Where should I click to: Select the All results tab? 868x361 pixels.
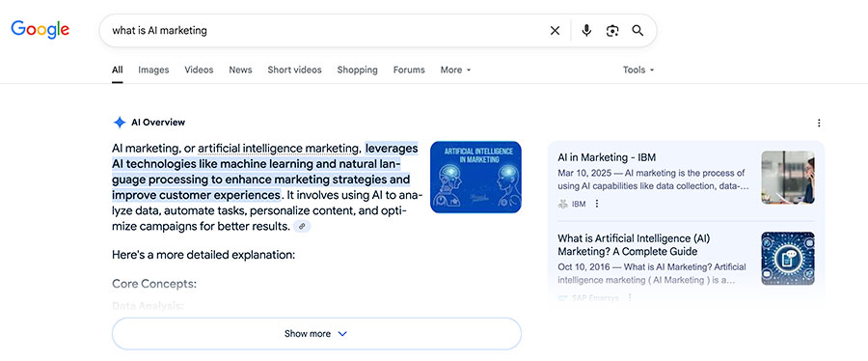click(x=118, y=69)
